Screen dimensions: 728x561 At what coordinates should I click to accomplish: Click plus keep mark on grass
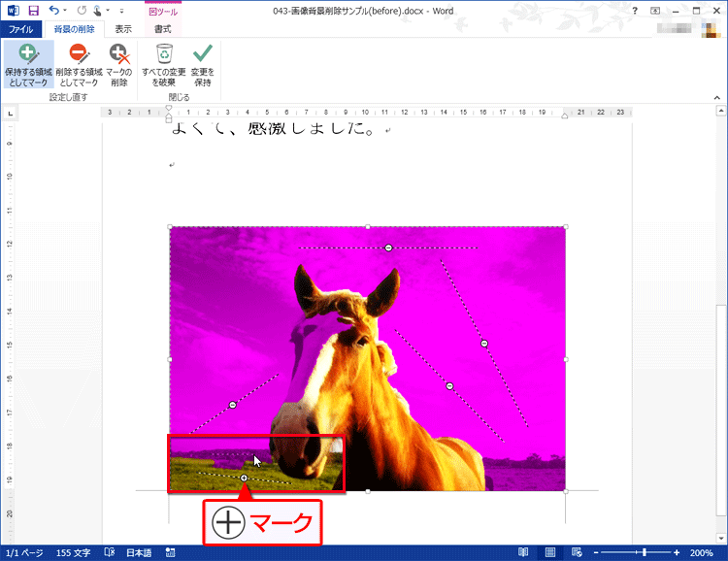click(x=245, y=478)
